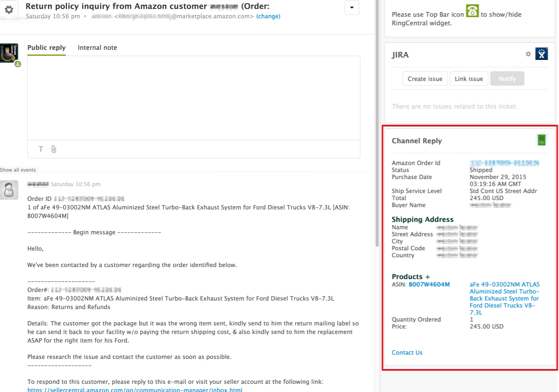This screenshot has height=392, width=559.
Task: Click the (change) requester link
Action: pyautogui.click(x=268, y=16)
